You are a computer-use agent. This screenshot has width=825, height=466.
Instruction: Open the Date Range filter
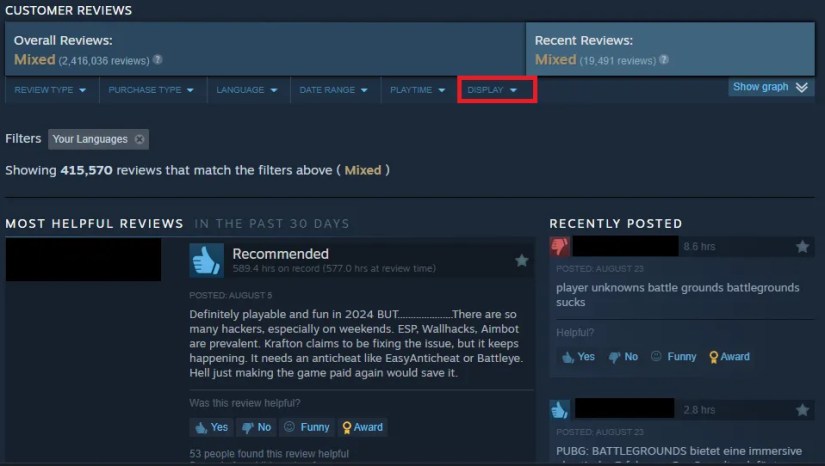(x=334, y=90)
